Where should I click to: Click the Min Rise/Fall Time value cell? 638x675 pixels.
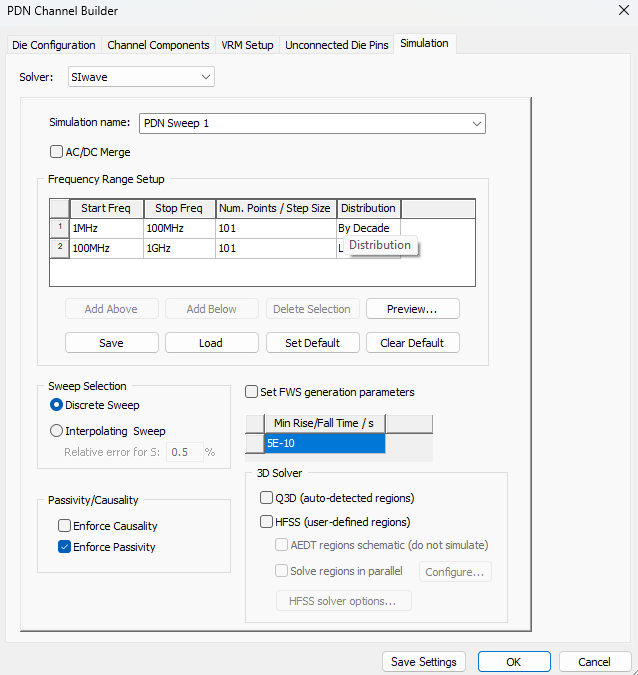point(324,443)
